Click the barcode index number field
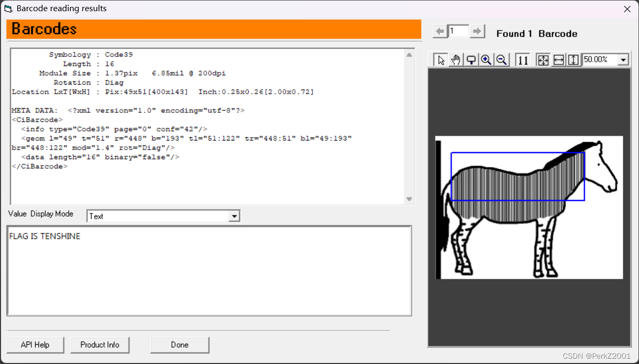 [458, 31]
